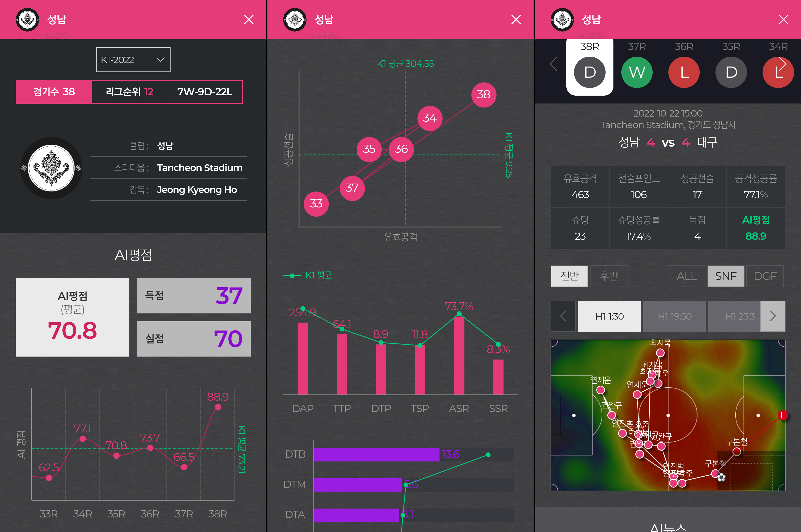
Task: Click round 33 bubble on scatter chart
Action: pyautogui.click(x=316, y=204)
